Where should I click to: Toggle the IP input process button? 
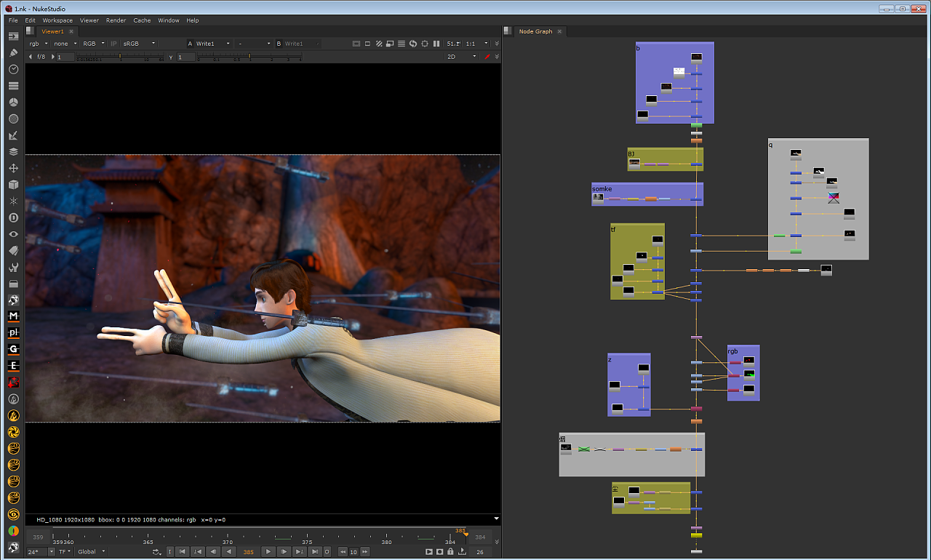click(x=113, y=44)
